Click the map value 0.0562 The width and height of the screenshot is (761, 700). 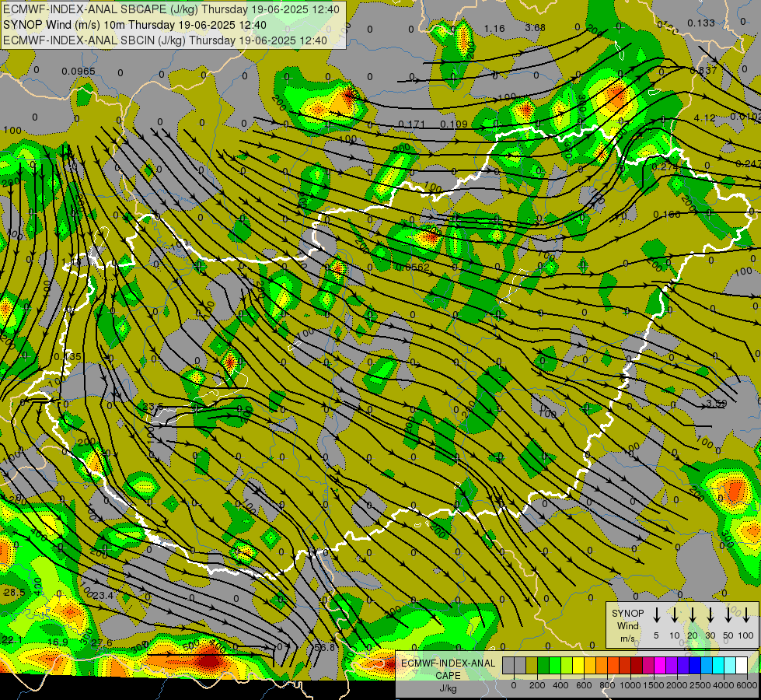(x=413, y=268)
